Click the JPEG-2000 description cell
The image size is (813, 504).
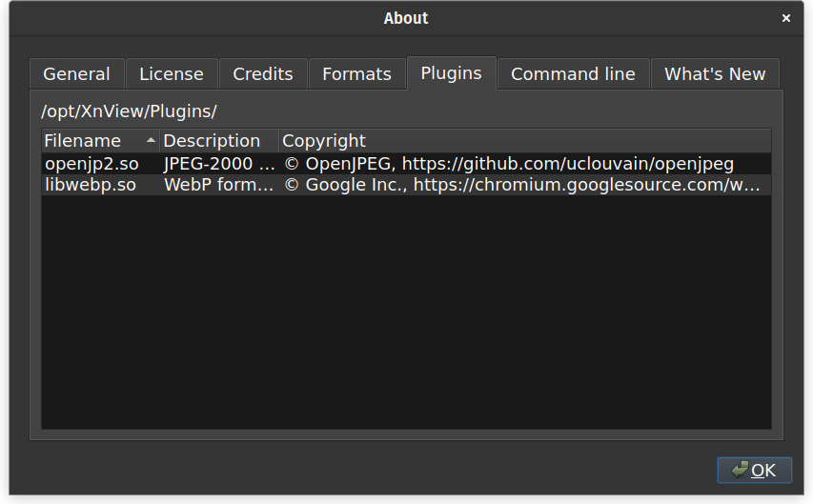[219, 164]
